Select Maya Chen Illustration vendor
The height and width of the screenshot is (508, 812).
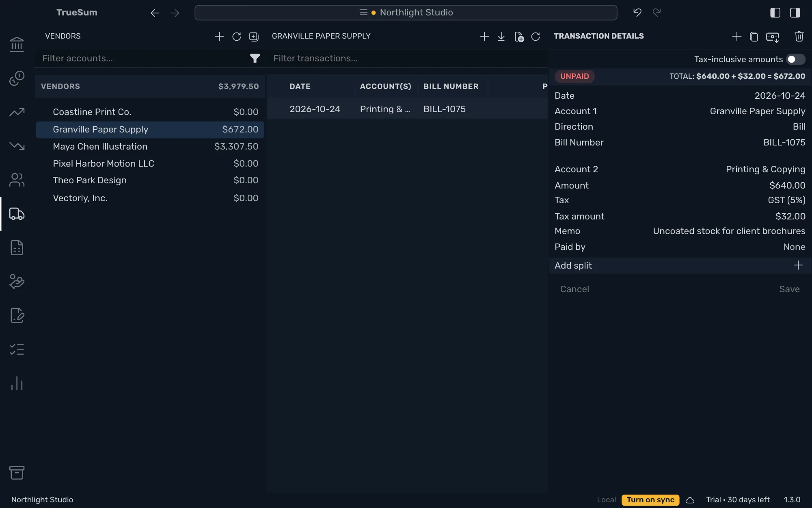pos(150,147)
